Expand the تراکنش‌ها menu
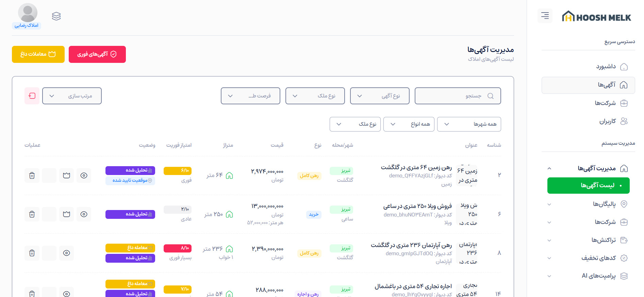Viewport: 644px width, 297px height. point(588,240)
